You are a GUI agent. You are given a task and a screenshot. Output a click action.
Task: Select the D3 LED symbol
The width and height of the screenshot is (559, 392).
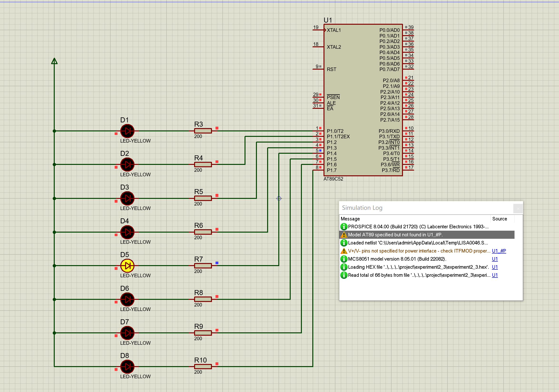click(x=127, y=198)
